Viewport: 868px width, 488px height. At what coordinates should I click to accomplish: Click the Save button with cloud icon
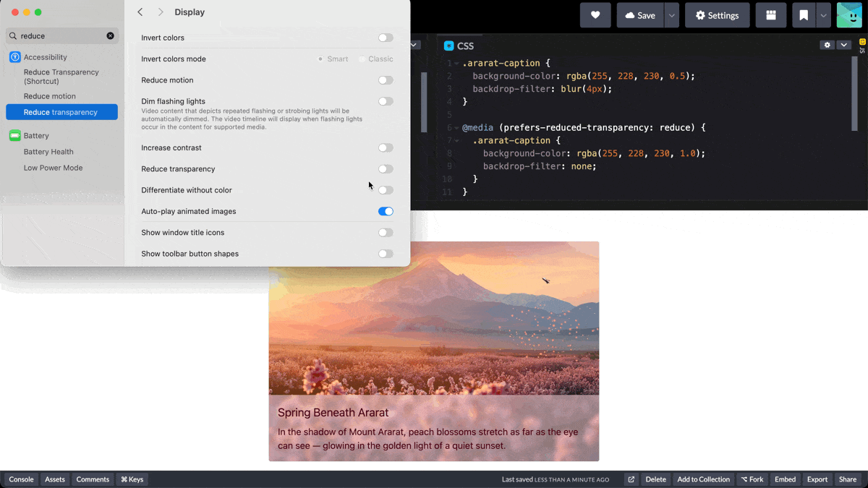(x=640, y=15)
